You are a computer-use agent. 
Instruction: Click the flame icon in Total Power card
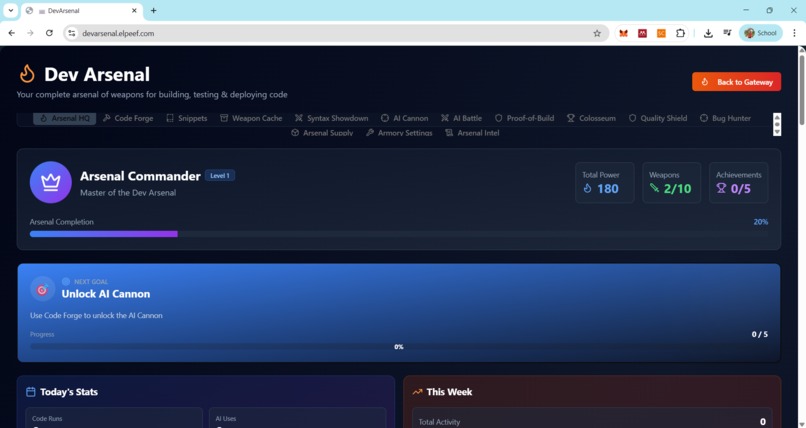[x=588, y=189]
